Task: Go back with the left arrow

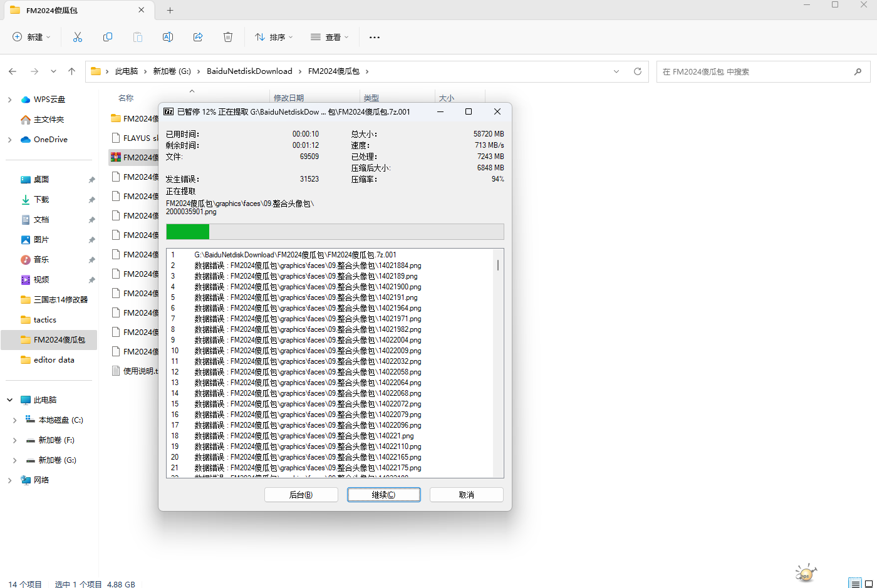Action: 13,71
